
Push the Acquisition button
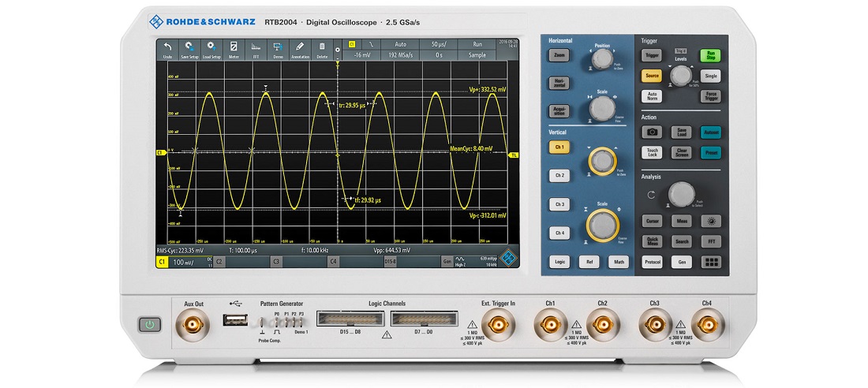559,110
